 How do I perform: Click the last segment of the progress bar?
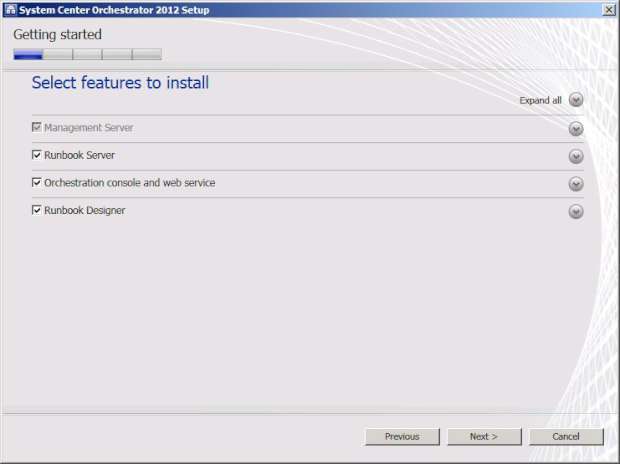[147, 54]
